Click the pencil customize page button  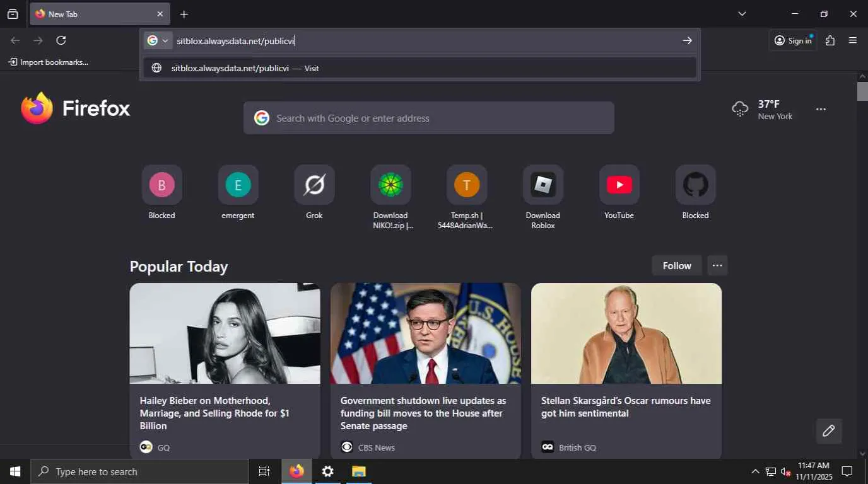(829, 431)
